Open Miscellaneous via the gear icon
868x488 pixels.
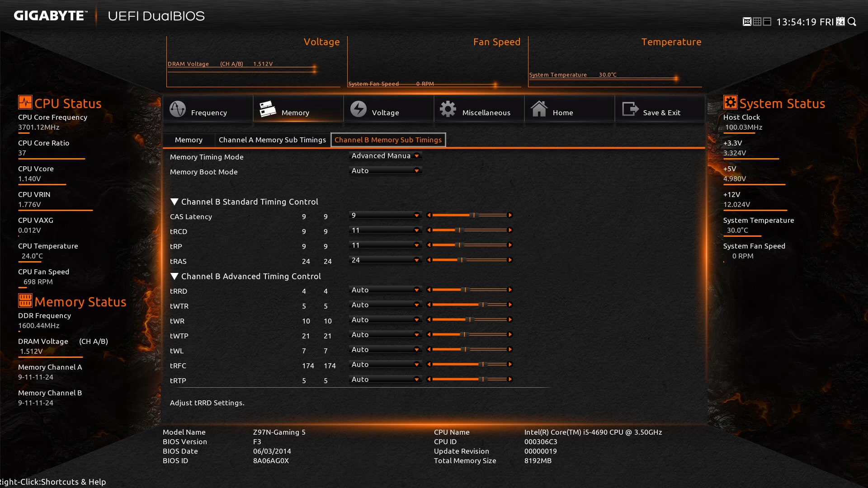point(448,109)
